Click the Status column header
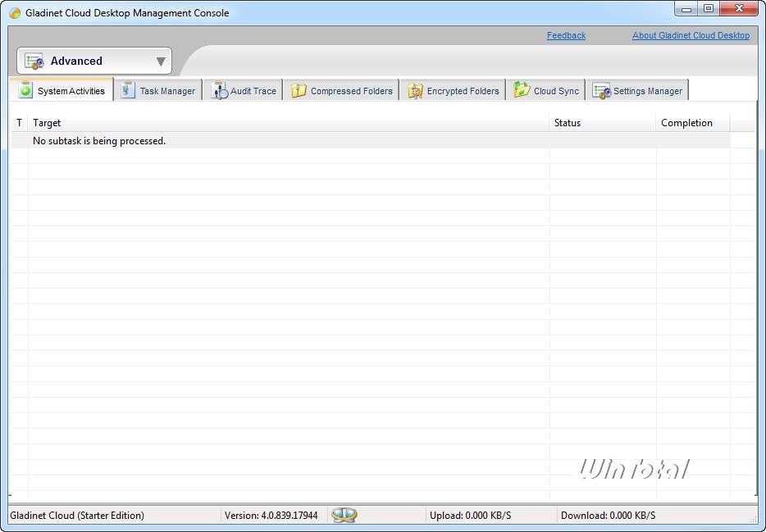Screen dimensions: 766x532 (x=603, y=123)
